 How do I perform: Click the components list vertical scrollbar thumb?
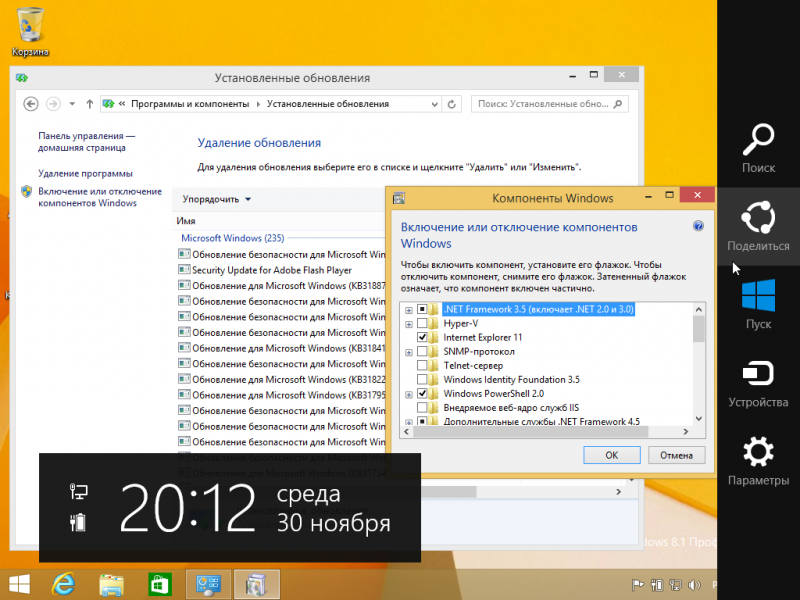(698, 329)
